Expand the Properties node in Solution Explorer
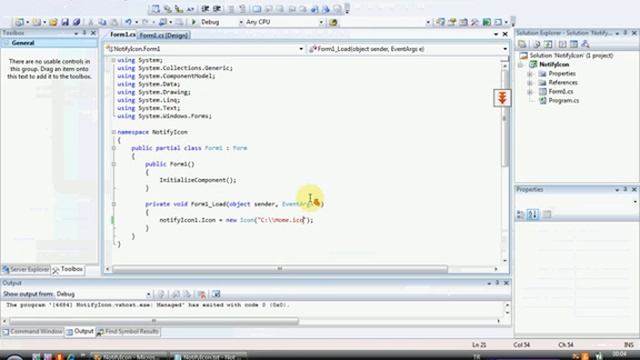640x360 pixels. coord(530,74)
